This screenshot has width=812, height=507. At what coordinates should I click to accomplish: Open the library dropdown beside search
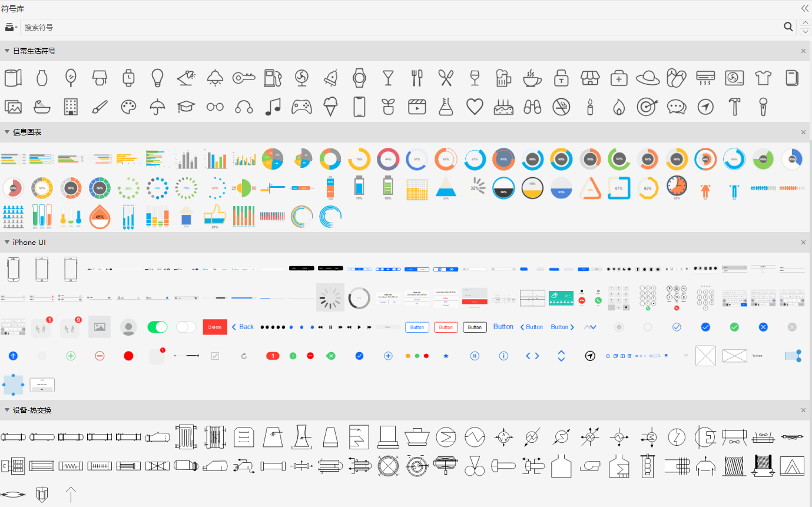[11, 27]
